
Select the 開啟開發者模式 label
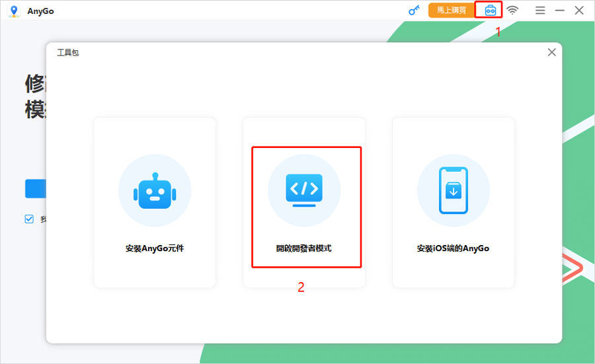[x=304, y=249]
